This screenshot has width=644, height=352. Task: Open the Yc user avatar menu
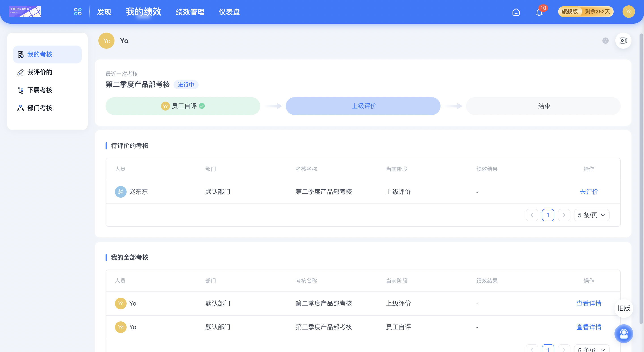[629, 12]
